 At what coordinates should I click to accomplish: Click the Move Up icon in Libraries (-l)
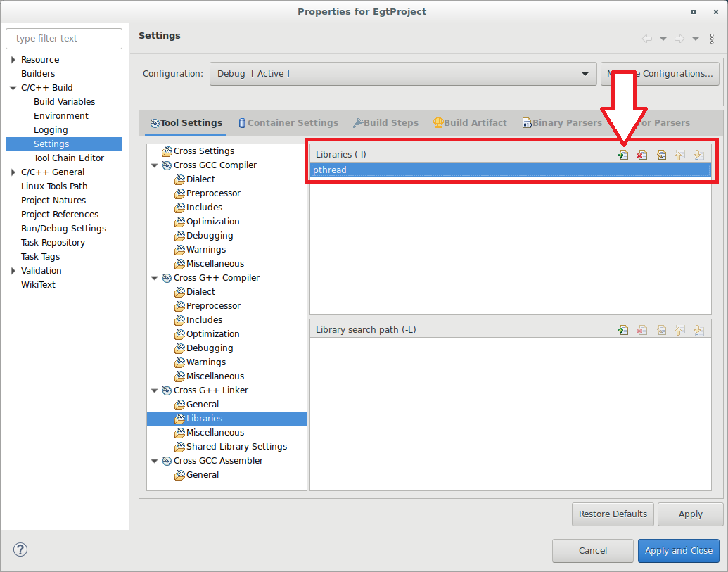pos(679,155)
